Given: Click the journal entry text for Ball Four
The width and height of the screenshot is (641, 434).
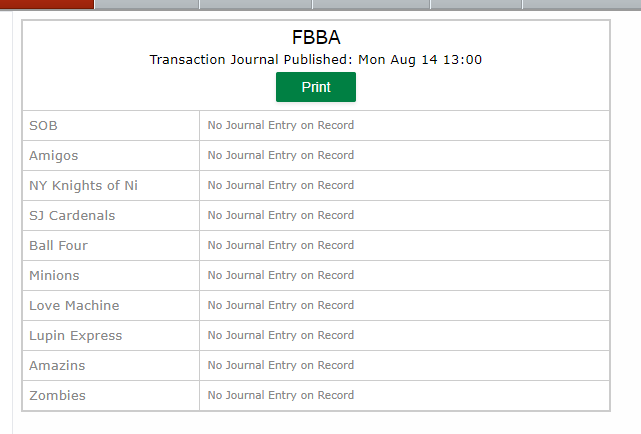Looking at the screenshot, I should pos(280,245).
